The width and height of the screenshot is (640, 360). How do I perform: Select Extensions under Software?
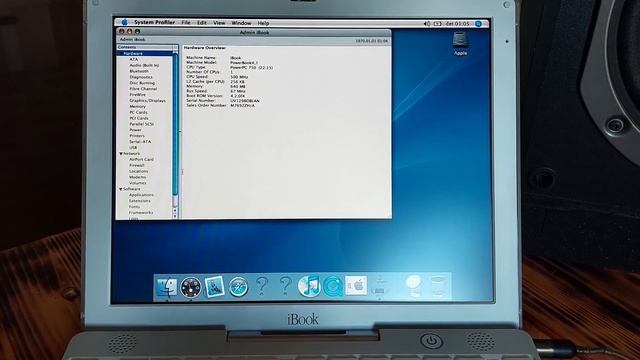[140, 201]
